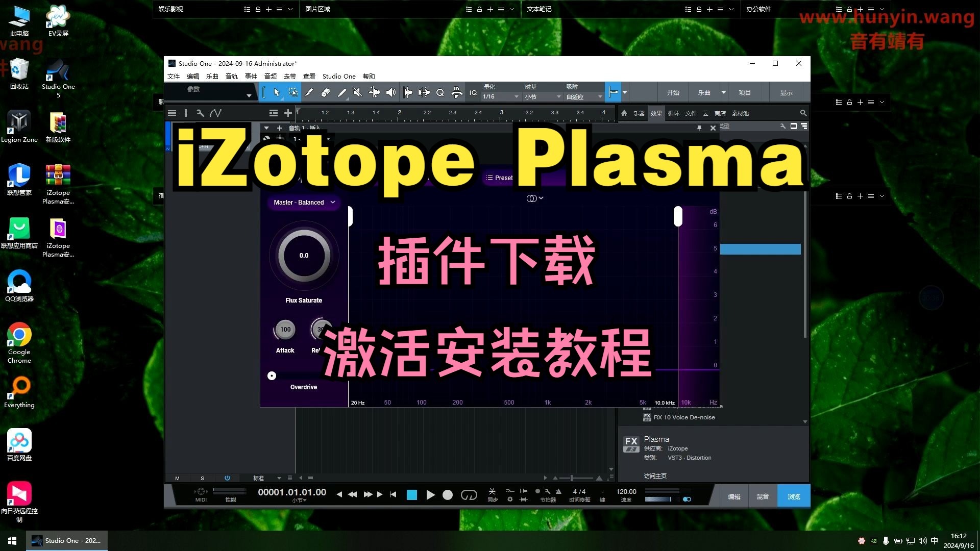This screenshot has height=551, width=980.
Task: Click the 访问主页 link
Action: (x=655, y=476)
